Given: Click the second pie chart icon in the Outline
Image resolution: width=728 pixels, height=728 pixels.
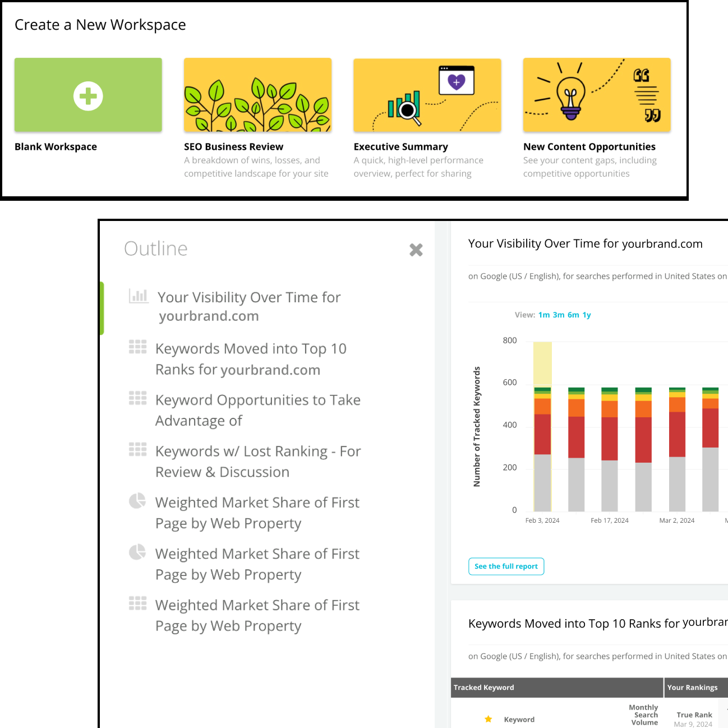Looking at the screenshot, I should pyautogui.click(x=137, y=552).
